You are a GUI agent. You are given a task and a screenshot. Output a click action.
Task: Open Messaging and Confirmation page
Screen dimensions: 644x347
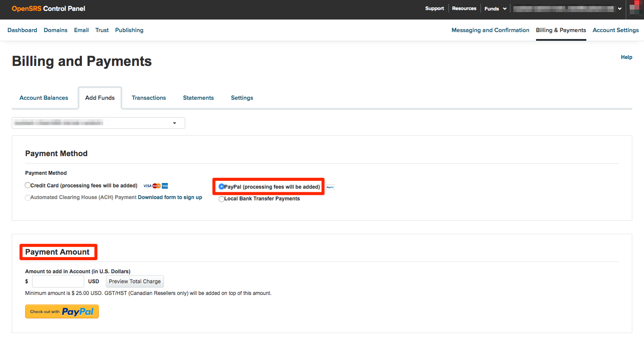[490, 30]
